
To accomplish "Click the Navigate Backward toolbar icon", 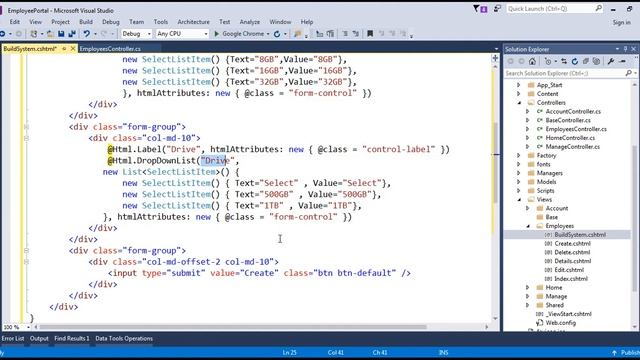I will point(2,34).
